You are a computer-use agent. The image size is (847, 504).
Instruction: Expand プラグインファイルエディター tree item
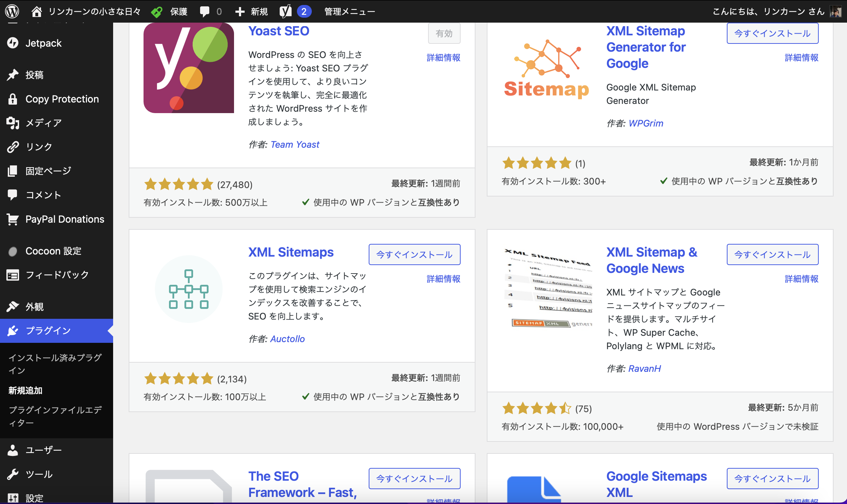(53, 416)
